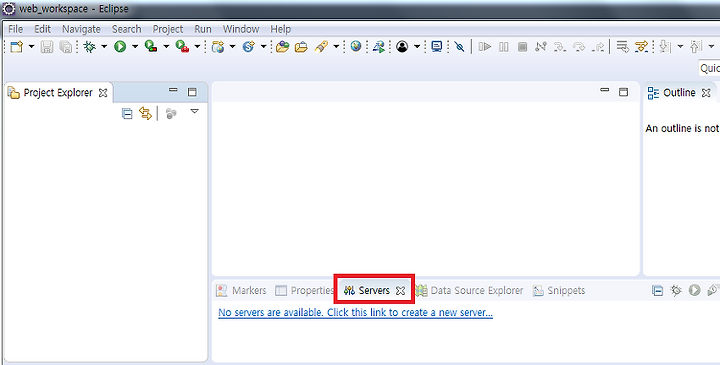This screenshot has height=365, width=720.
Task: Click the Step Into icon
Action: 560,46
